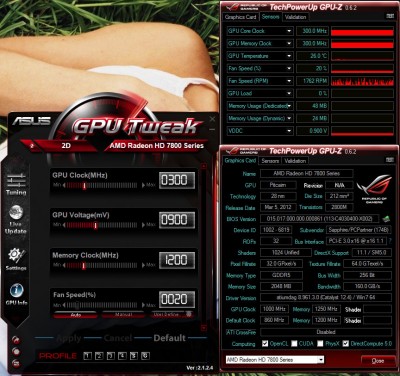Select profile slot 5 in GPU Tweak

134,356
